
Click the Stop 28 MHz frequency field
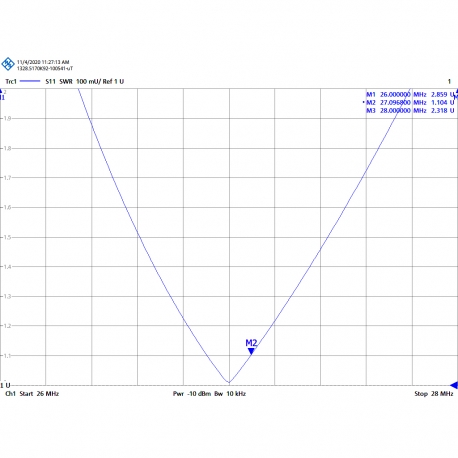[x=434, y=394]
